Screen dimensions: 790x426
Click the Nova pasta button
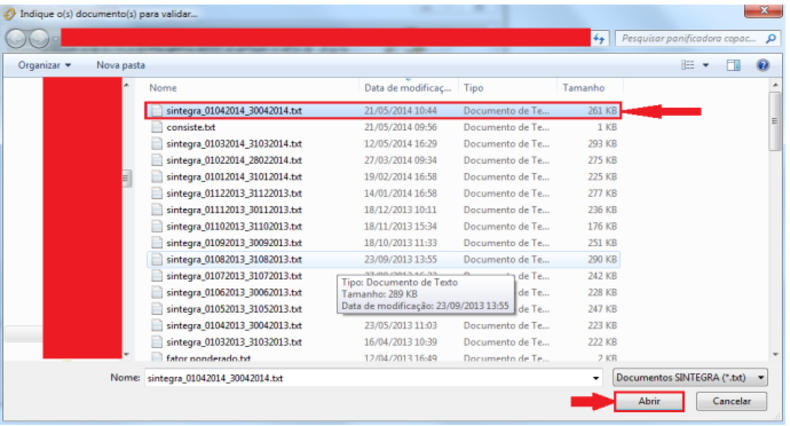point(121,65)
